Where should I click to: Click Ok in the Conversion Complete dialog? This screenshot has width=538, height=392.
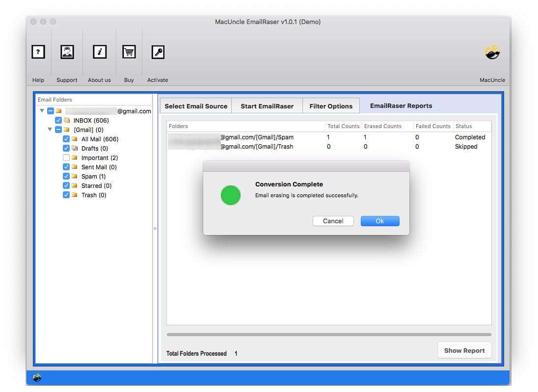tap(379, 221)
